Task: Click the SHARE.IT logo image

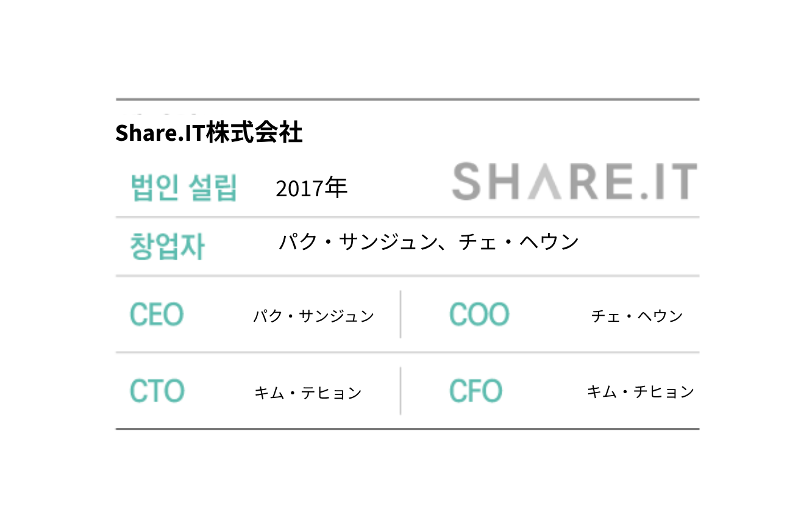Action: coord(574,182)
